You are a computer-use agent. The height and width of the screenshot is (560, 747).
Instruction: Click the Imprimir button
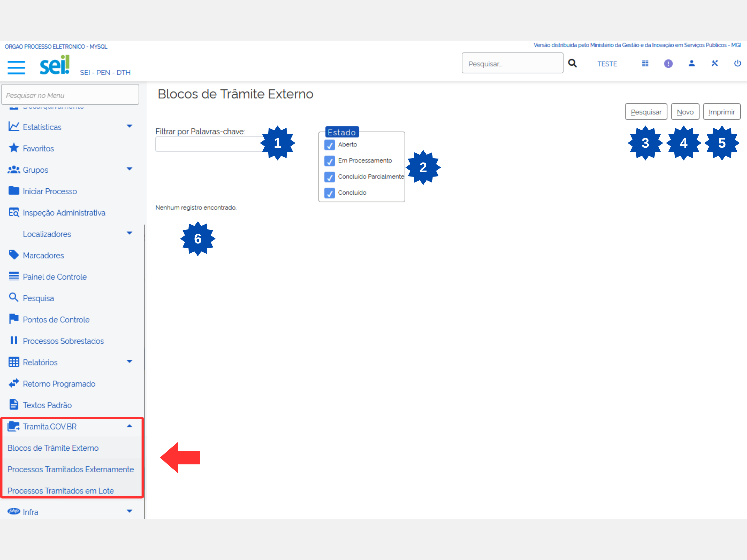click(x=721, y=112)
